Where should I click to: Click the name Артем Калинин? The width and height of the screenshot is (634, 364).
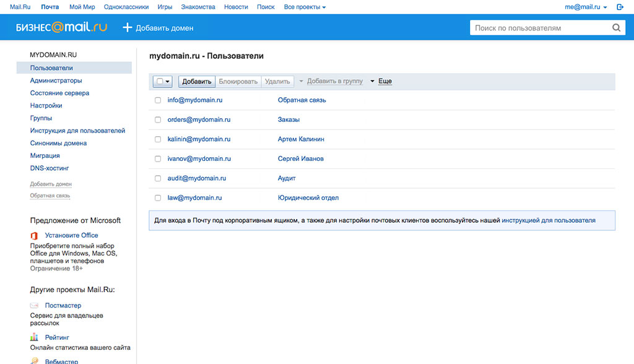(301, 139)
